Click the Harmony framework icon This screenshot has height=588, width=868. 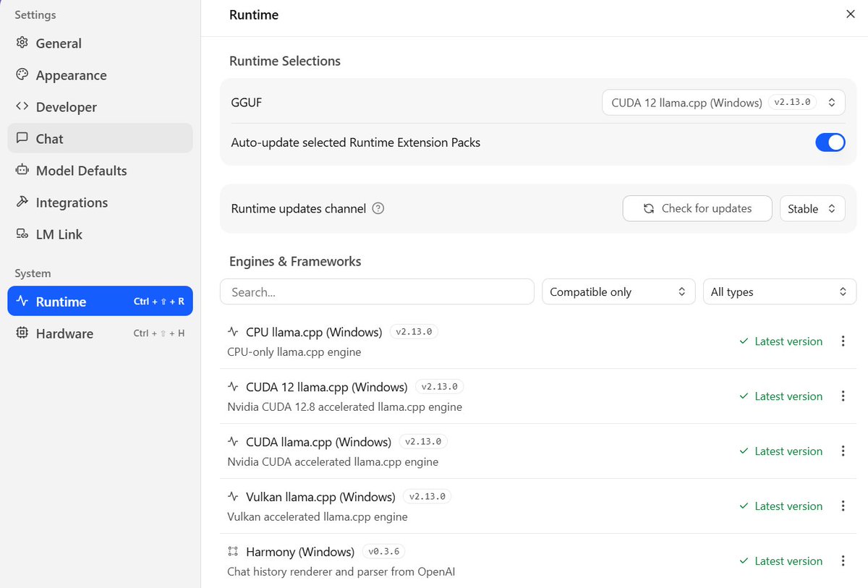tap(233, 552)
